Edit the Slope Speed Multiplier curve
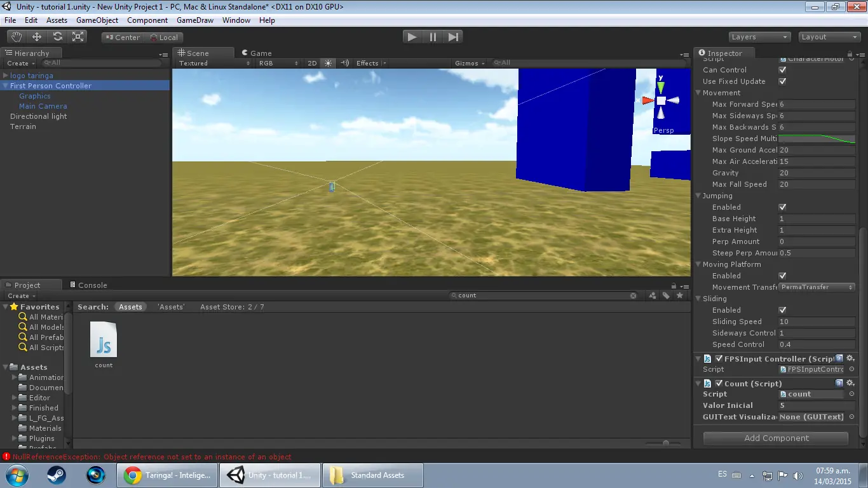This screenshot has height=488, width=868. coord(817,139)
